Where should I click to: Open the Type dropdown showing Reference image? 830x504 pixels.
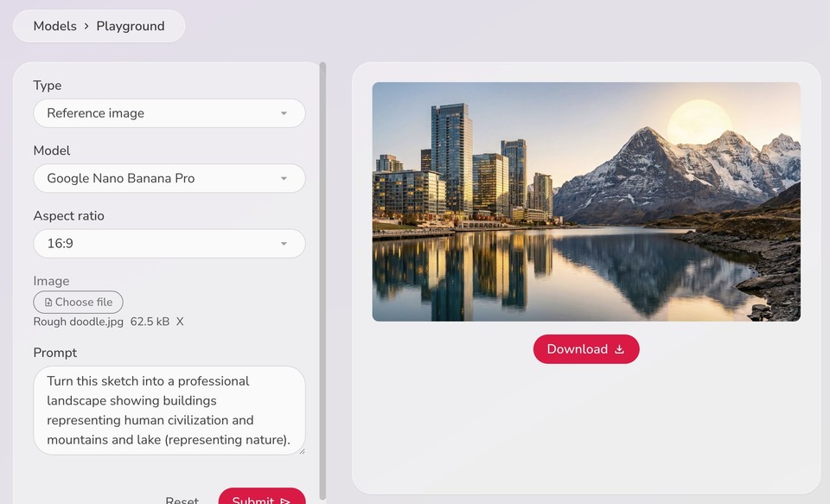pyautogui.click(x=169, y=113)
